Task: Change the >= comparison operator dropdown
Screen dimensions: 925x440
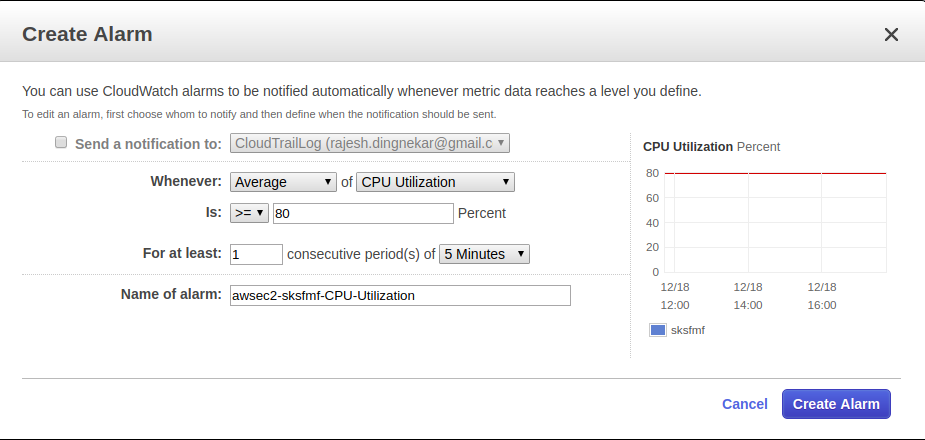Action: tap(249, 213)
